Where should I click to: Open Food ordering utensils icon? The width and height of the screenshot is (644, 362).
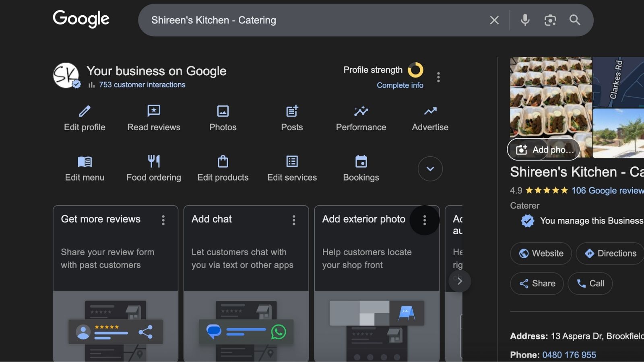(153, 161)
